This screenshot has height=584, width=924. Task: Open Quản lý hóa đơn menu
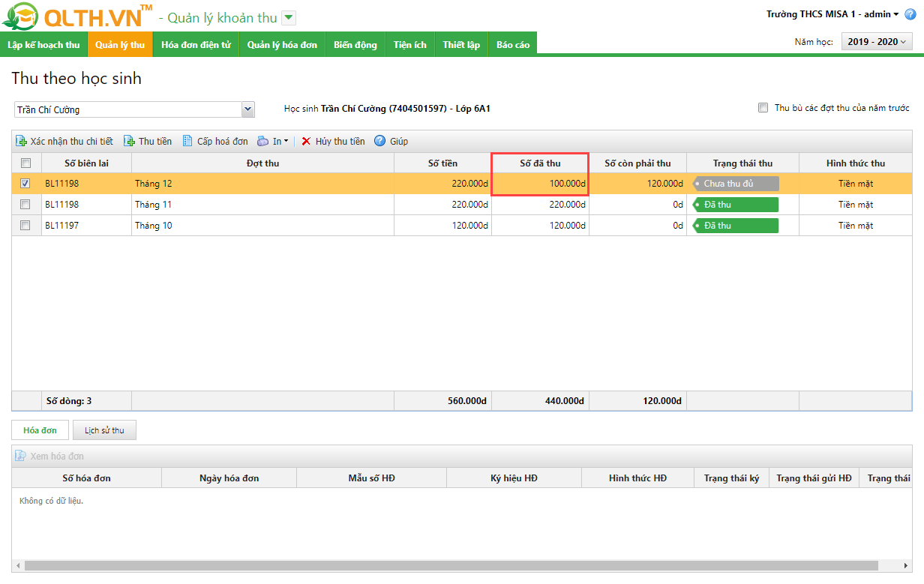(282, 45)
